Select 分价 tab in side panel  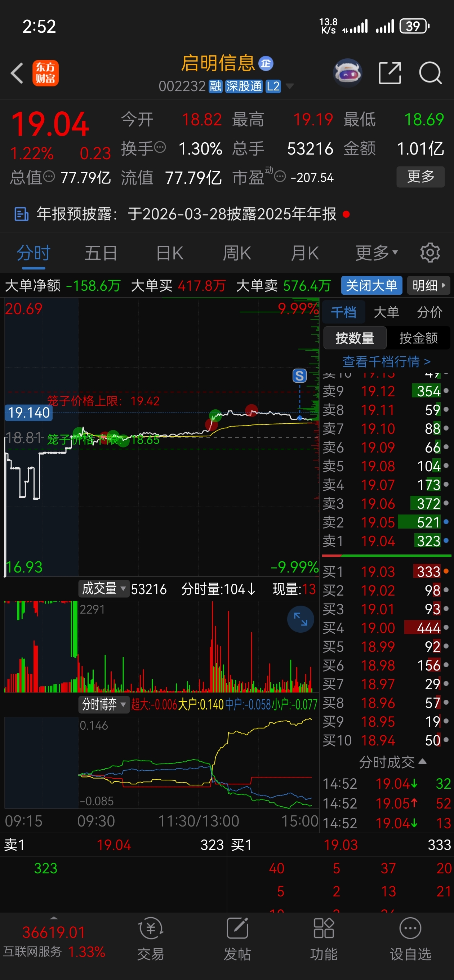(429, 312)
